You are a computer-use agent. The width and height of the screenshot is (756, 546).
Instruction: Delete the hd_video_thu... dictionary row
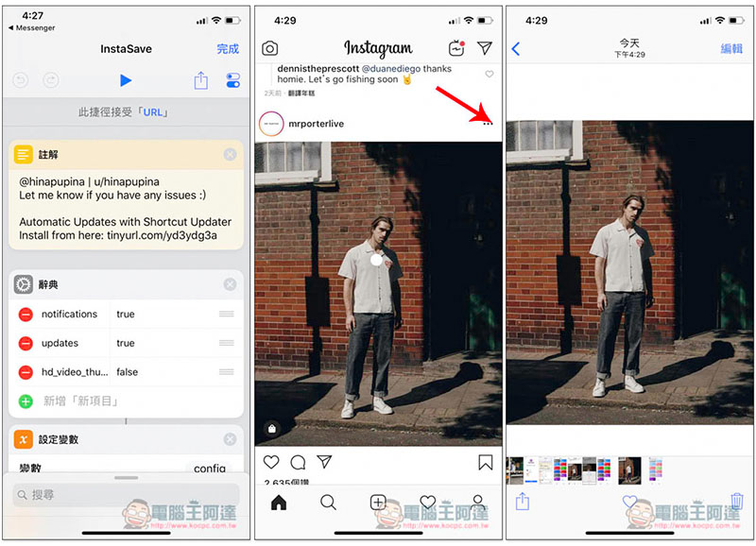coord(26,372)
